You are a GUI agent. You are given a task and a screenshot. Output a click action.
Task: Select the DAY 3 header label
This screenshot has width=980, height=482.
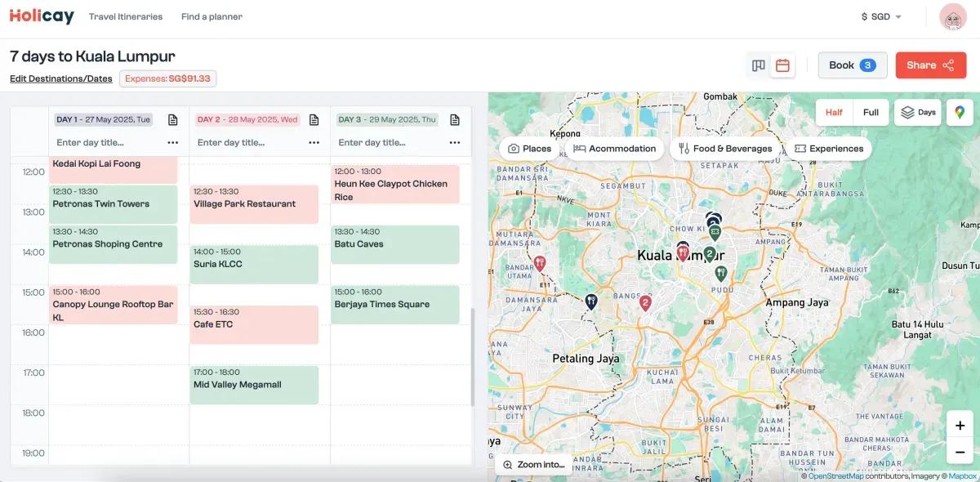click(387, 120)
